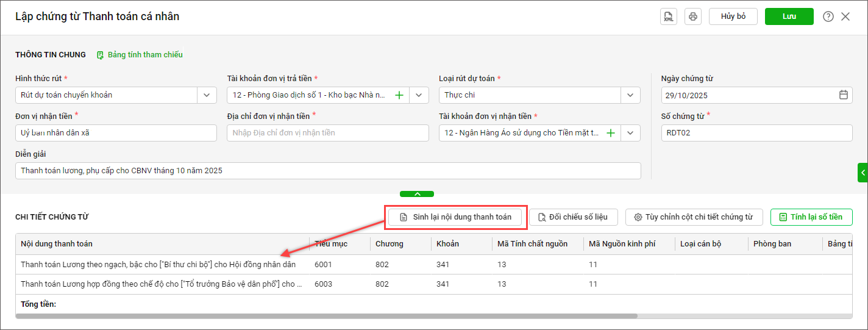Open the Hình thức rút dropdown
Image resolution: width=868 pixels, height=330 pixels.
pos(207,95)
